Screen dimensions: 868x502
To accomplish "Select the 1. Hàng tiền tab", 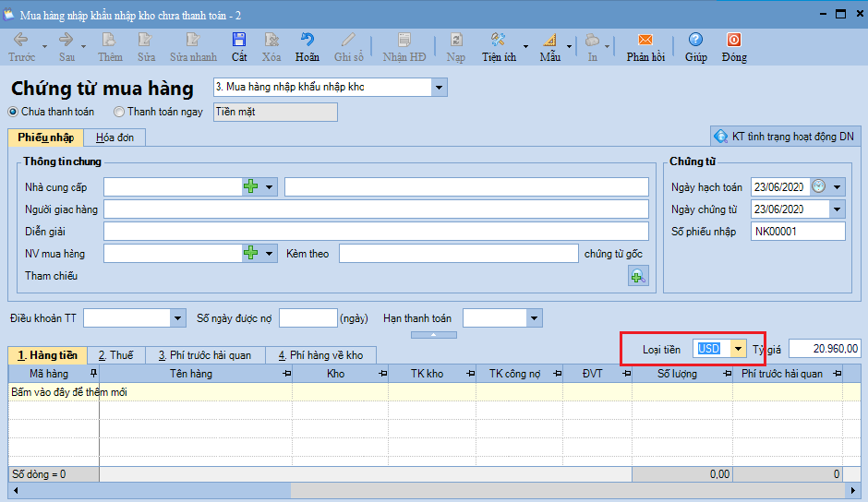I will click(x=48, y=354).
